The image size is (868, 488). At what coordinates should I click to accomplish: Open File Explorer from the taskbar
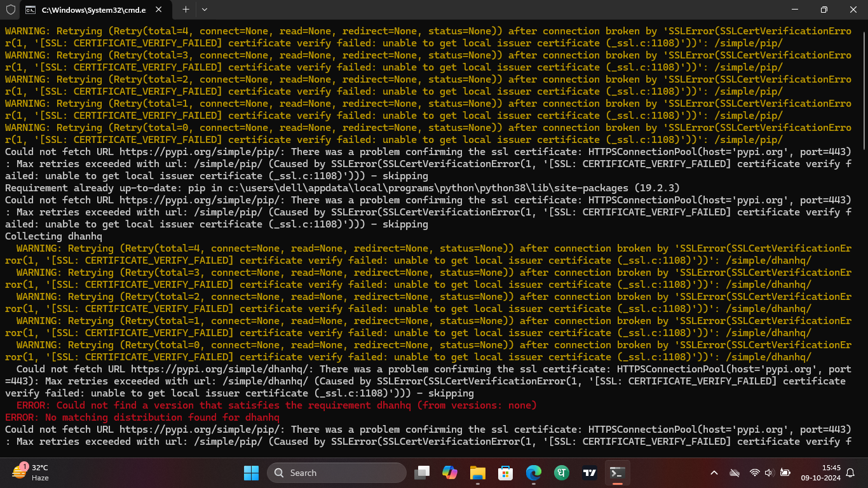[x=477, y=473]
